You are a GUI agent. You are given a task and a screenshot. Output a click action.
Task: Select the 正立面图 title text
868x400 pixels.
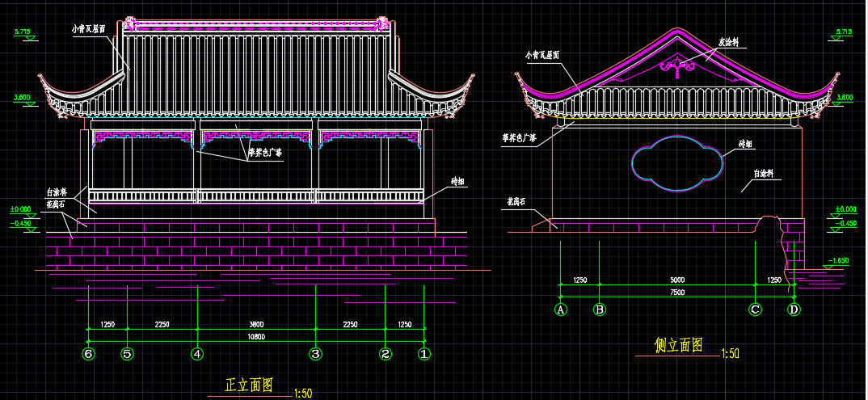pos(249,385)
